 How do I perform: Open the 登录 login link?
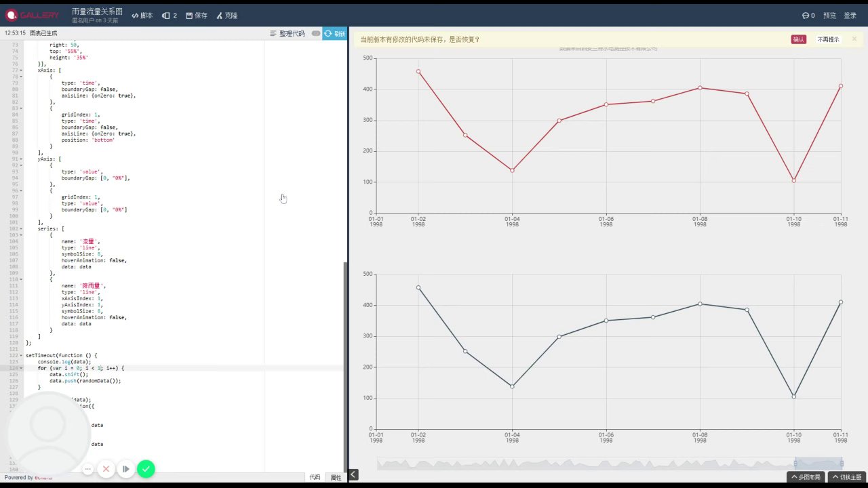[x=850, y=15]
